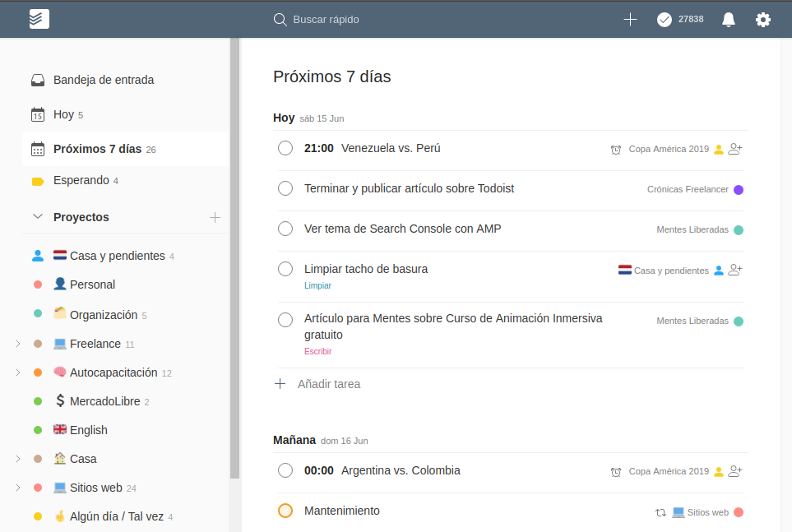Click recurring icon on Mantenimiento task

point(660,512)
